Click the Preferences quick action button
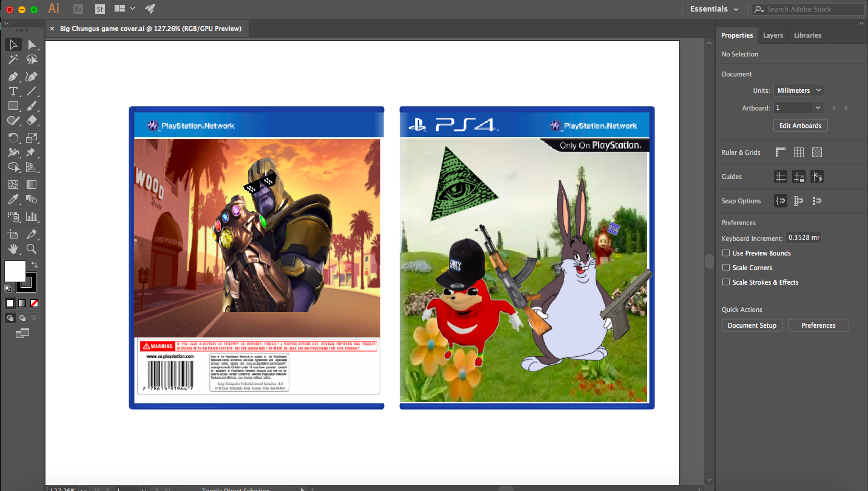This screenshot has height=491, width=868. (818, 325)
